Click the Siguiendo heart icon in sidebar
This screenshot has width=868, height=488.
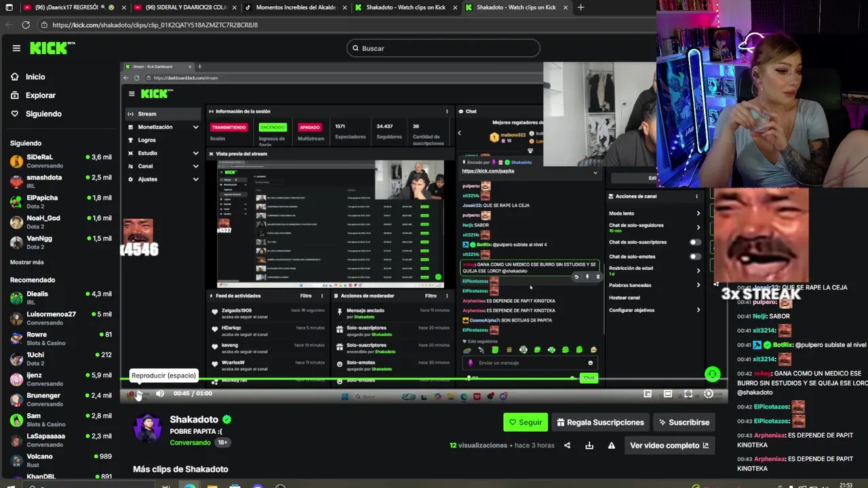tap(15, 114)
